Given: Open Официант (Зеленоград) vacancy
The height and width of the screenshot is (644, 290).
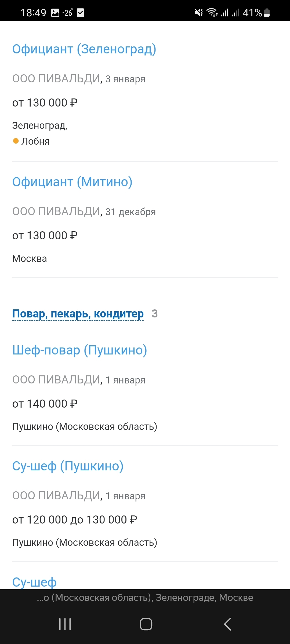Looking at the screenshot, I should tap(84, 49).
